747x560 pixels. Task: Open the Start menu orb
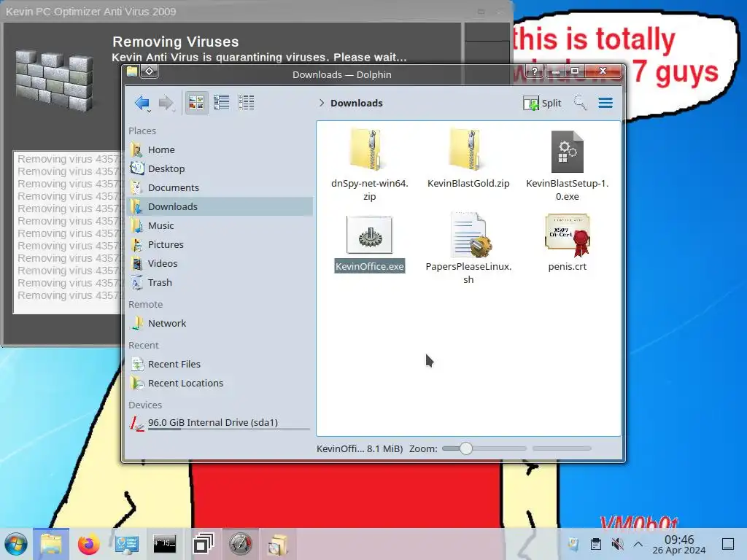coord(16,544)
